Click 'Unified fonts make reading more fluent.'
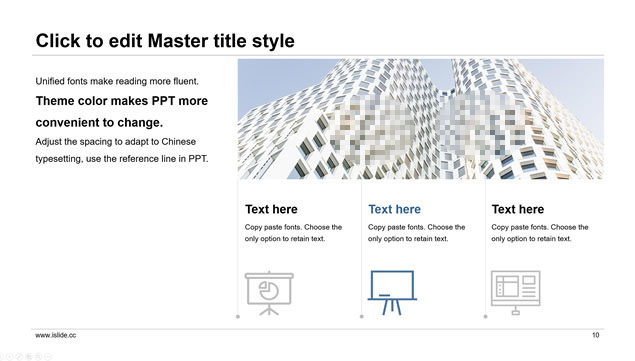Screen dimensions: 635x361 click(117, 81)
